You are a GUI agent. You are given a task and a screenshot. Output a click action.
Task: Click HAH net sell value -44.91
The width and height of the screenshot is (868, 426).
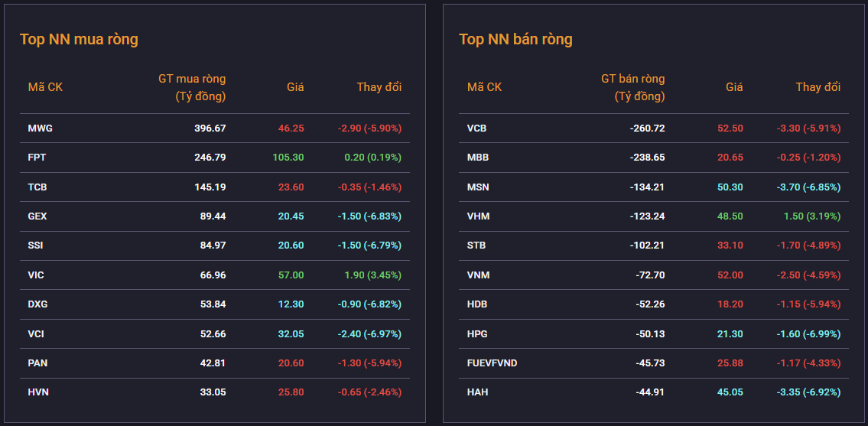(x=650, y=392)
